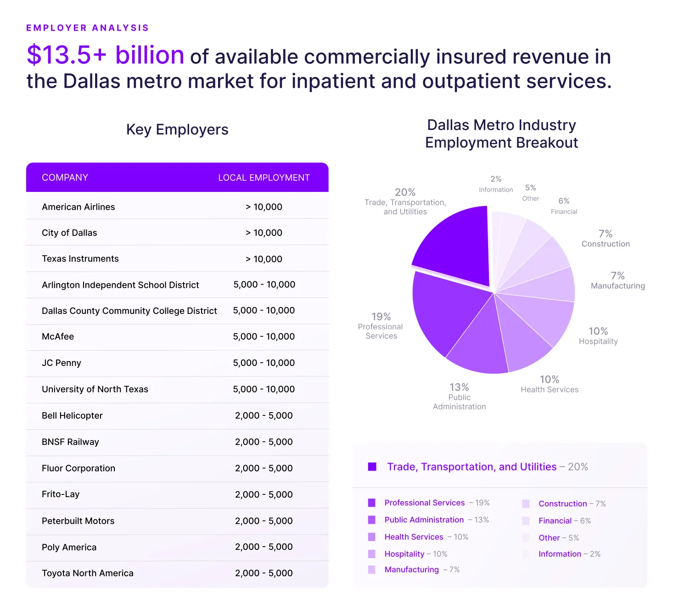
Task: Click the Health Services legend square
Action: (371, 537)
